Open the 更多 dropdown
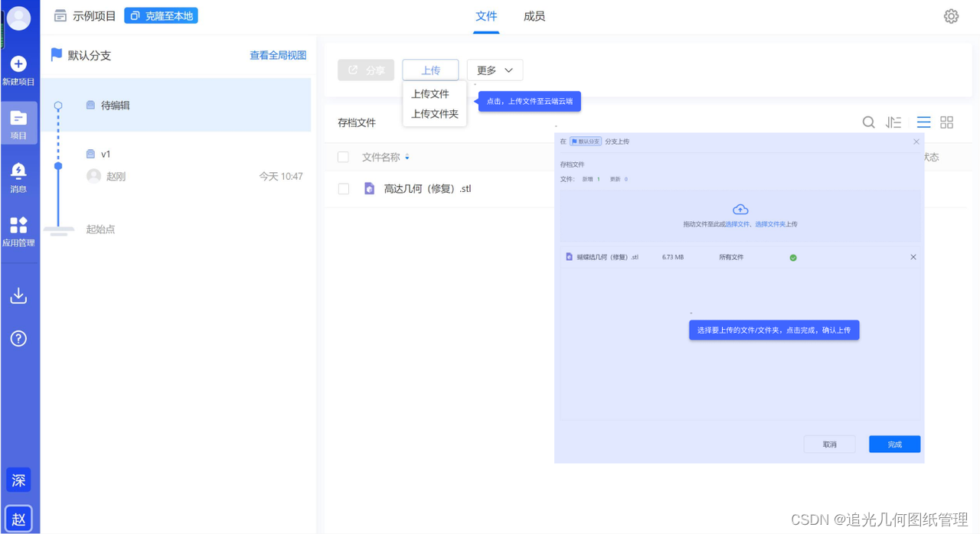Viewport: 980px width, 534px height. click(495, 70)
